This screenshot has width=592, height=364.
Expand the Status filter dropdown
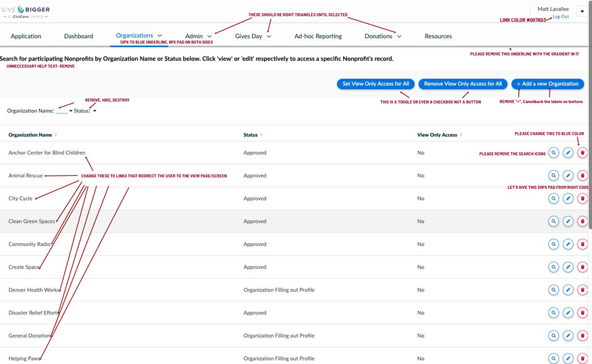pos(95,111)
